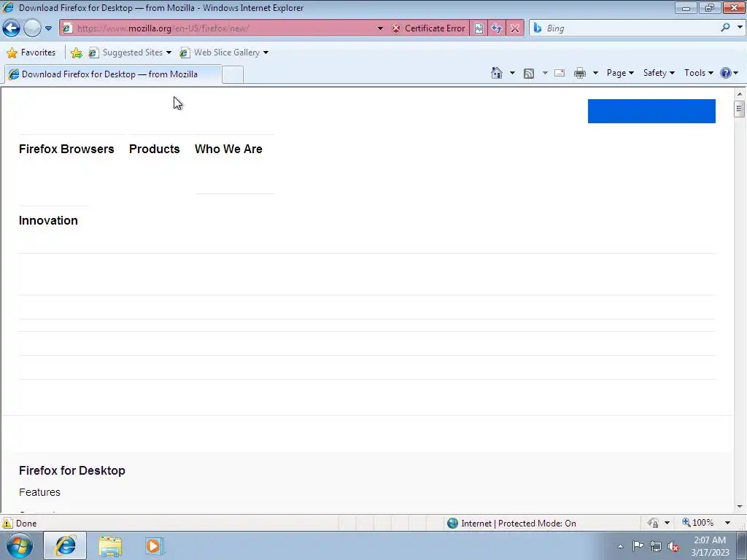Viewport: 747px width, 560px height.
Task: Click the Help question mark icon
Action: click(726, 73)
